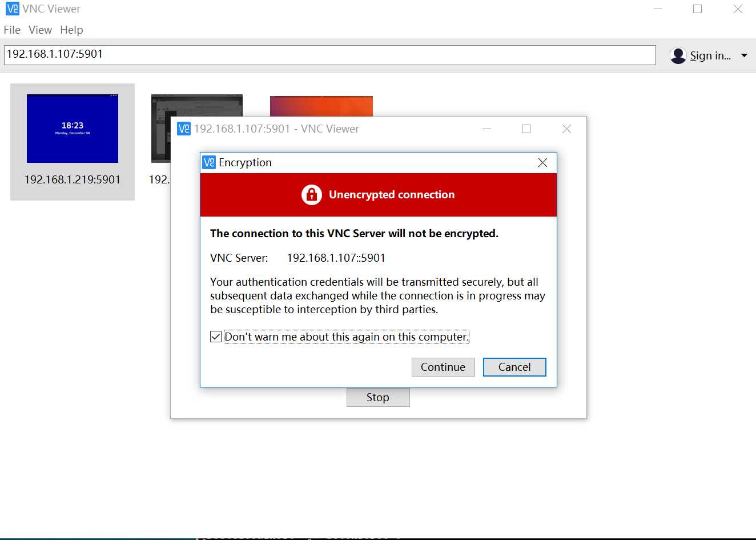Click Continue in Encryption dialog
756x540 pixels.
[x=443, y=367]
